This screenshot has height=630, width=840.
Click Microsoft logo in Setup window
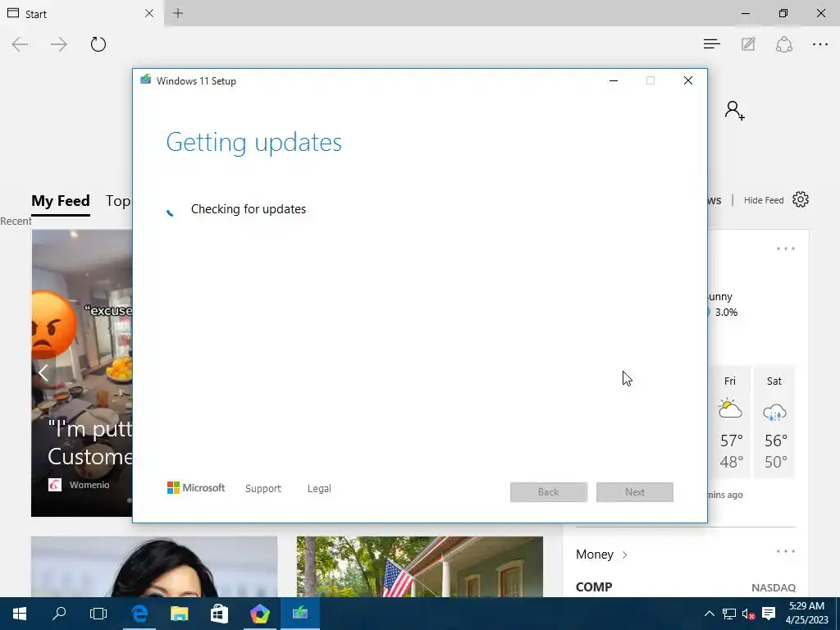tap(196, 487)
